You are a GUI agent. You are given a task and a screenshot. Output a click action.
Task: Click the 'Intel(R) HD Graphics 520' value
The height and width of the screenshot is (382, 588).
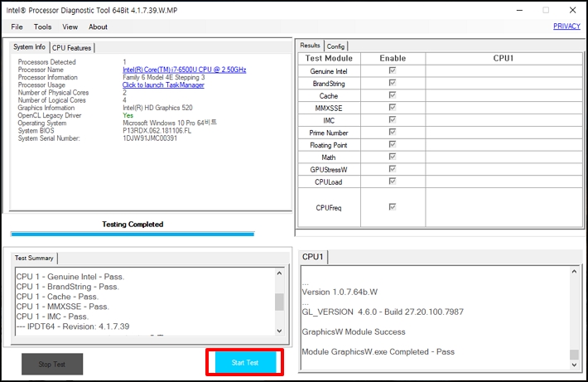pyautogui.click(x=157, y=108)
